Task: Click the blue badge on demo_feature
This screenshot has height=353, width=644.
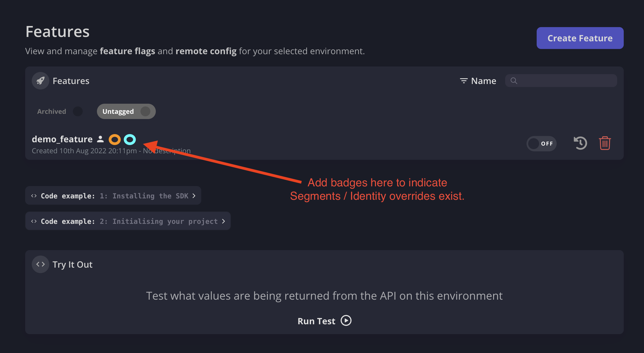Action: 130,139
